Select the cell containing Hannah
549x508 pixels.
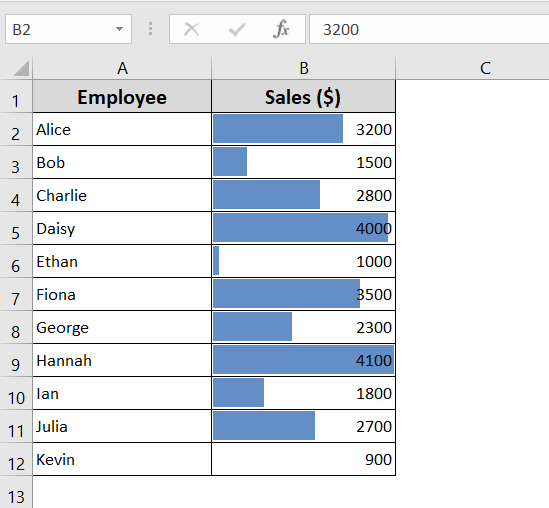pos(122,360)
